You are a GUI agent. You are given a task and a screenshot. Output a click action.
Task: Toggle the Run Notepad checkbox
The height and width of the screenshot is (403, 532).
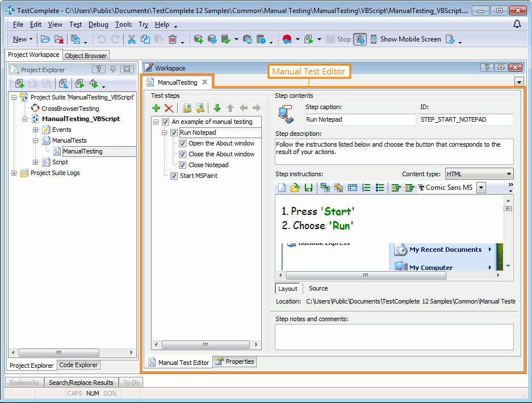(174, 132)
